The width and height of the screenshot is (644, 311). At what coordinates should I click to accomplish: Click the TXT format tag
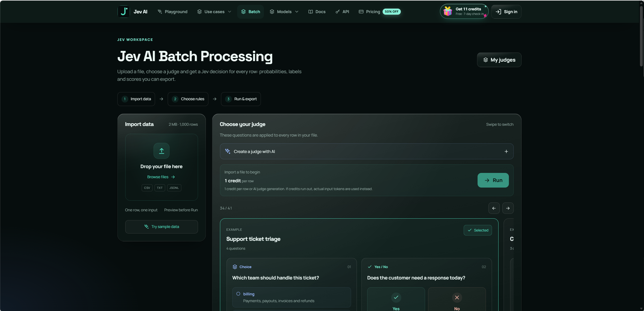tap(160, 188)
